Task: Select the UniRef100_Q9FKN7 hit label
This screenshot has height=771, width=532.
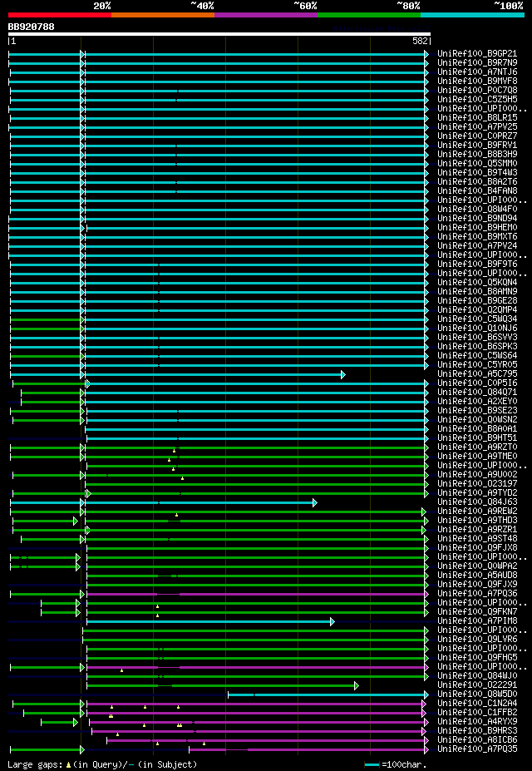Action: pos(477,613)
